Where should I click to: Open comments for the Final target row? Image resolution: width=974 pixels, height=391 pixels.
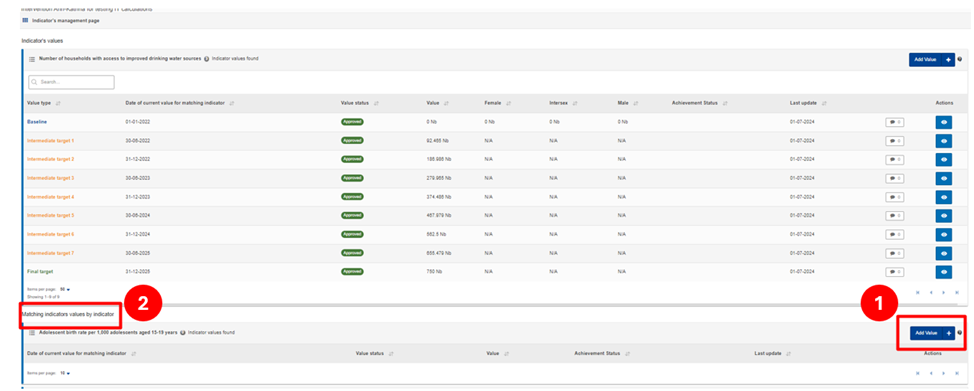tap(894, 272)
